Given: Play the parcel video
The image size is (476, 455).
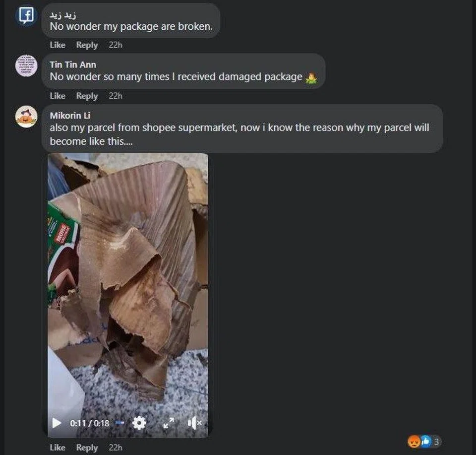Looking at the screenshot, I should [57, 423].
